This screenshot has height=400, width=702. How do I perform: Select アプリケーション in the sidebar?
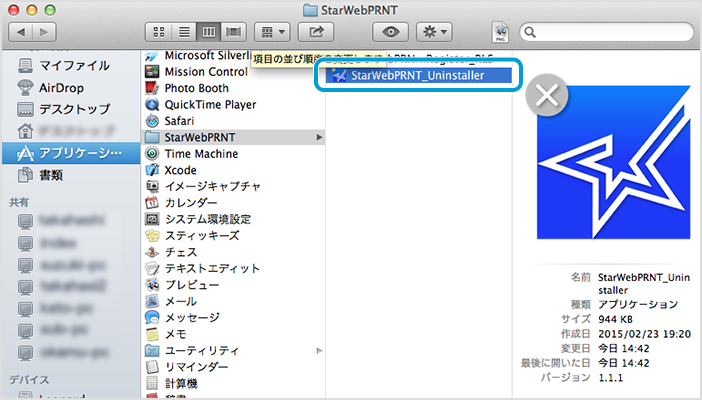pyautogui.click(x=71, y=153)
